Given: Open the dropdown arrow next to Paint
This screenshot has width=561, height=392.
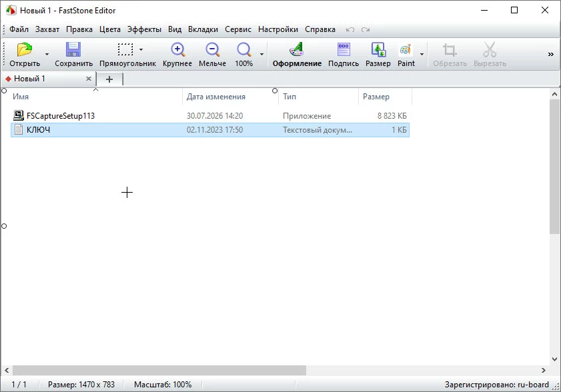Looking at the screenshot, I should click(x=422, y=55).
